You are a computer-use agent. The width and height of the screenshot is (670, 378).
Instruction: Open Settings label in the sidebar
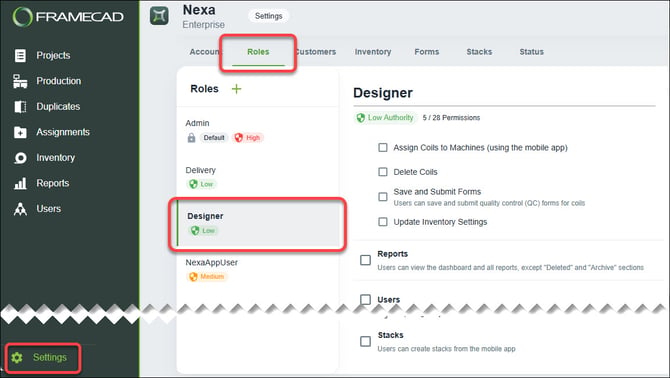click(50, 357)
